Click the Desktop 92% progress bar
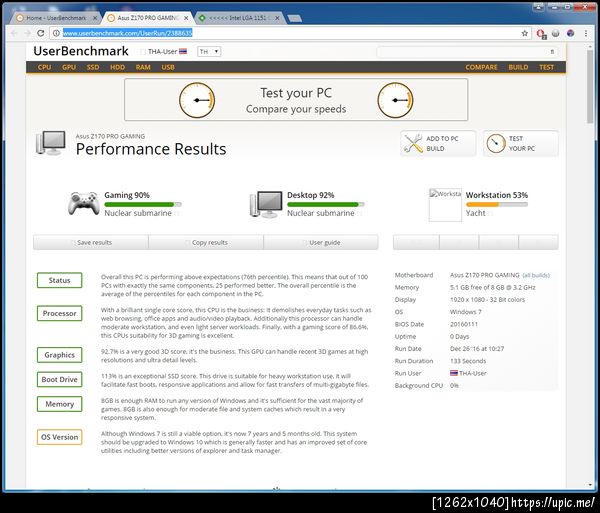This screenshot has height=513, width=600. coord(326,205)
